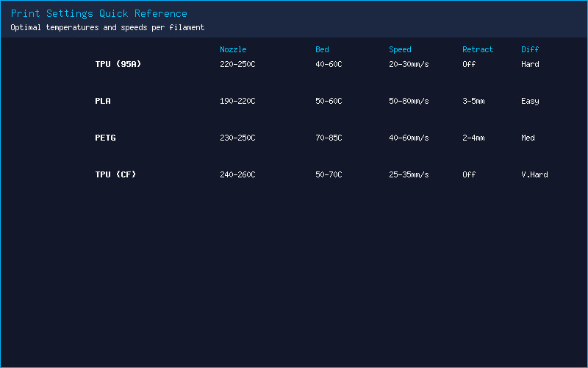Image resolution: width=588 pixels, height=368 pixels.
Task: Click the PETG bed temperature 70-85C
Action: tap(329, 138)
